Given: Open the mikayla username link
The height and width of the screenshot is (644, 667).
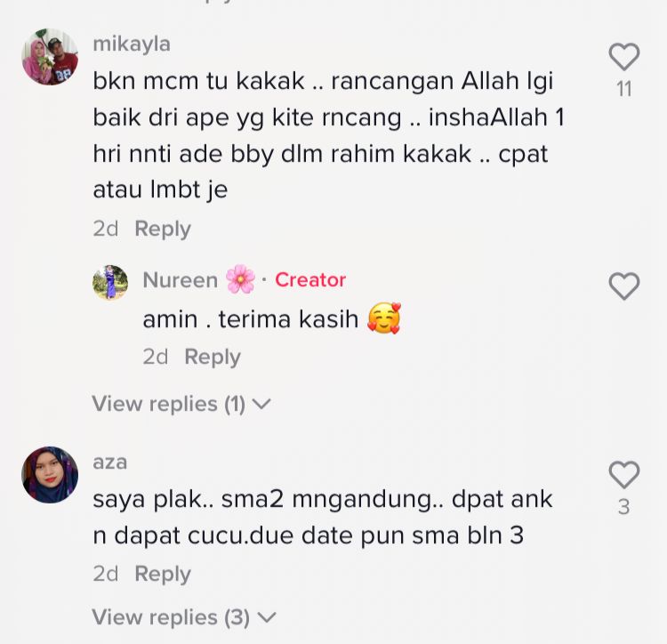Looking at the screenshot, I should 132,44.
